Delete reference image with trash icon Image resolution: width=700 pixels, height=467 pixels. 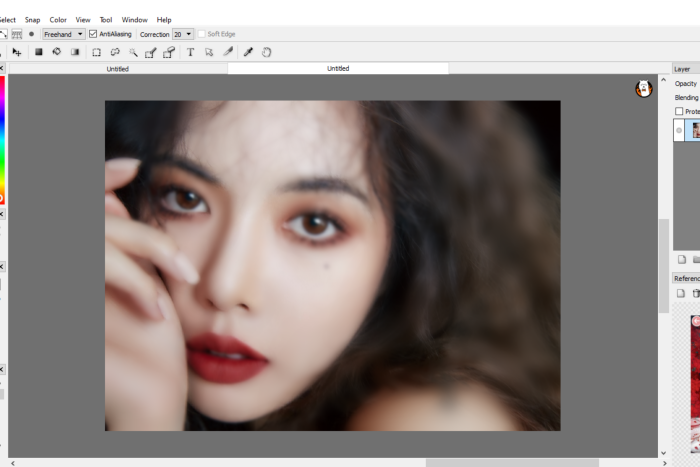tap(696, 293)
